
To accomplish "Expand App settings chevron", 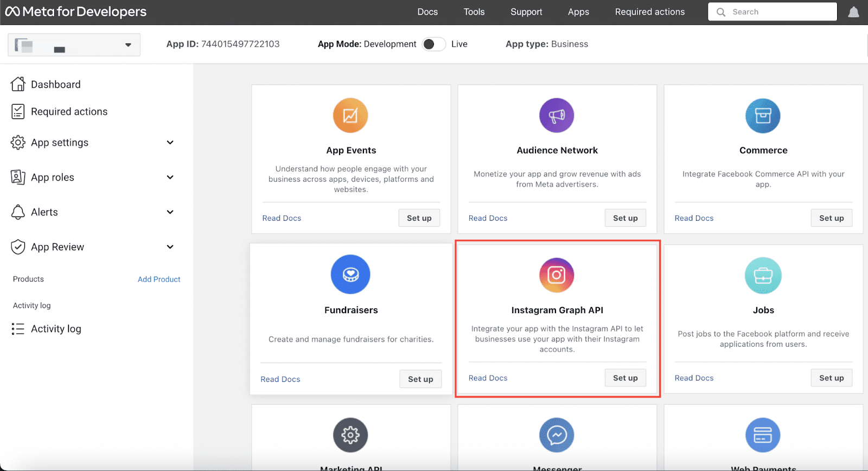I will 170,142.
